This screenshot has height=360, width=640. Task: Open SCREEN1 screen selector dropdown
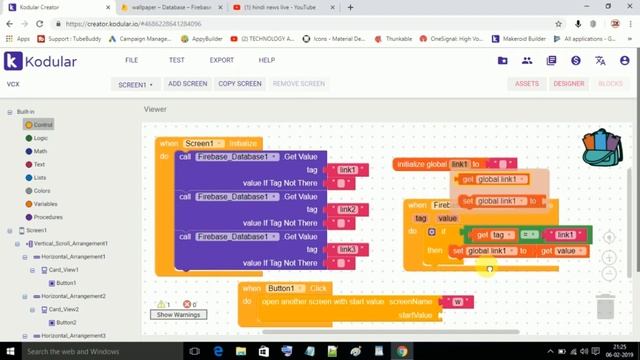pos(135,84)
